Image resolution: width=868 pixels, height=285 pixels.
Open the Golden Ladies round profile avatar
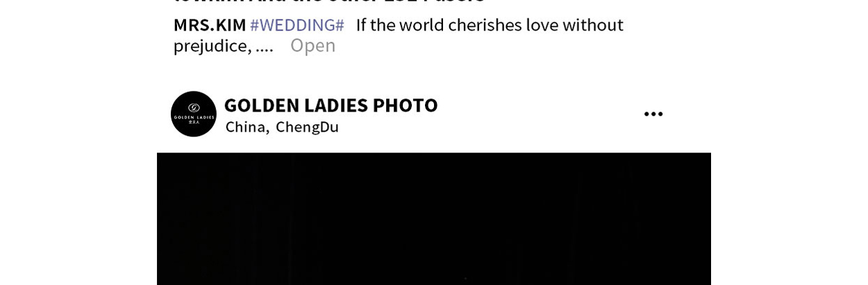[194, 114]
